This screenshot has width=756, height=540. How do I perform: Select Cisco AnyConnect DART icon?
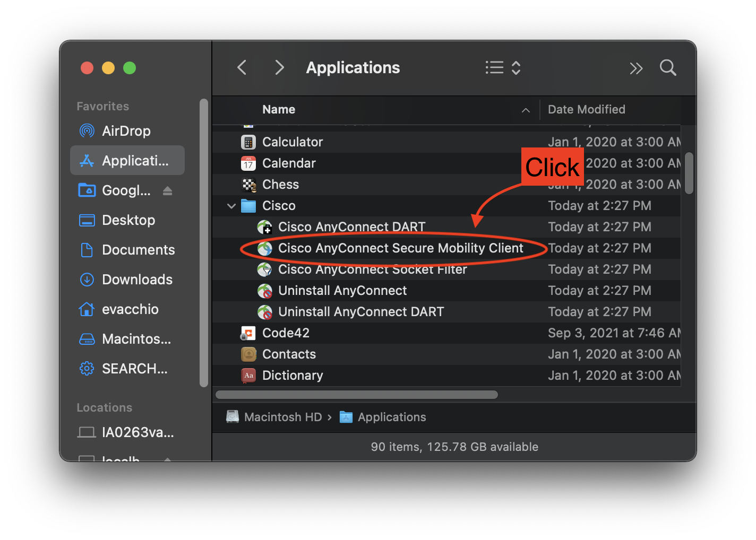264,227
